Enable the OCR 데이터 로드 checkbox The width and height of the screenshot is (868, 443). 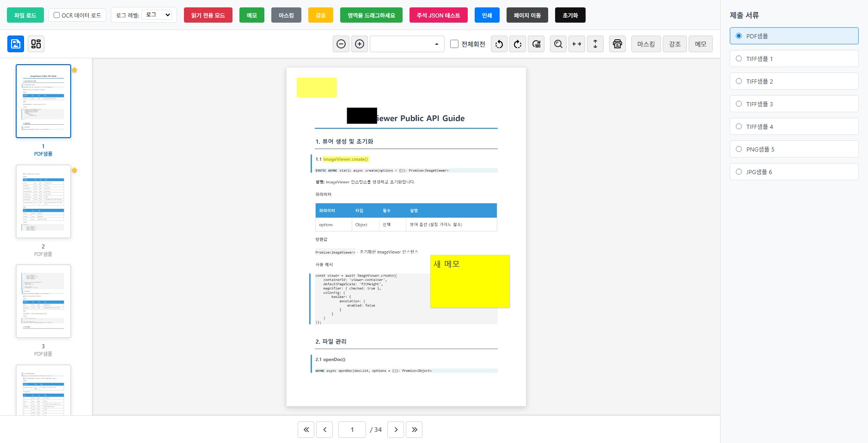pos(56,15)
